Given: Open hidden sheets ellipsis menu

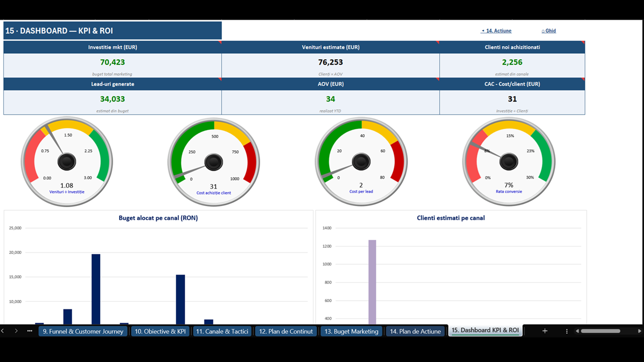Looking at the screenshot, I should coord(30,331).
